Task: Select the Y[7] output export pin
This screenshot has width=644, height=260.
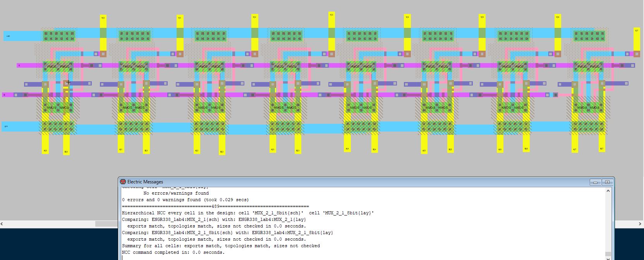Action: click(x=637, y=31)
